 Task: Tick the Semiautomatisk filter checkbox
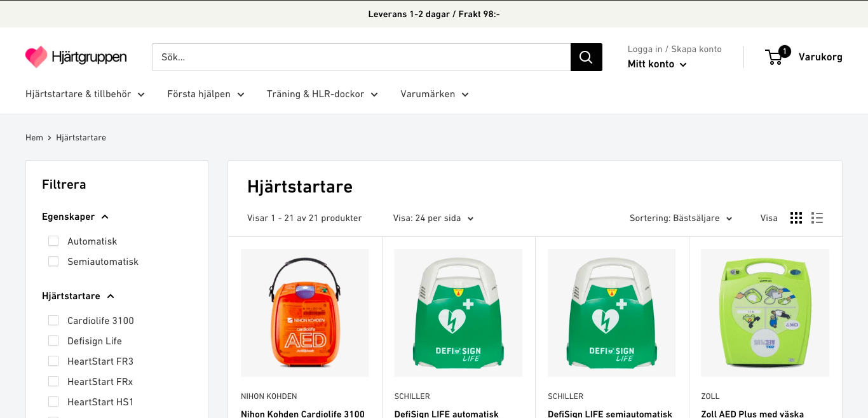(x=53, y=261)
